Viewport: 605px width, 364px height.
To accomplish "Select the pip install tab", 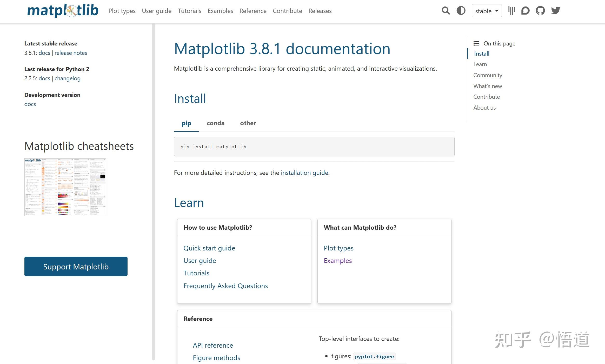I will (186, 123).
